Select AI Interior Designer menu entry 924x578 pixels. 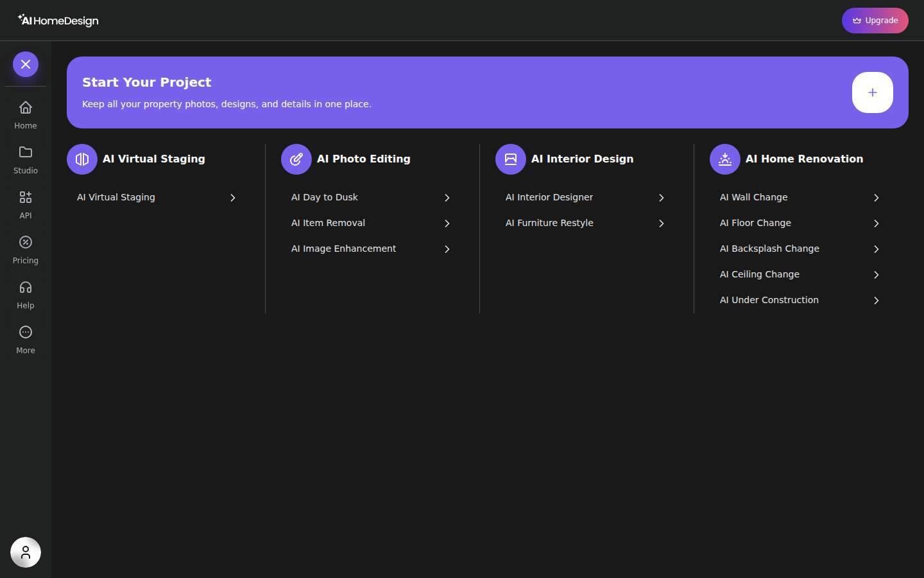586,198
